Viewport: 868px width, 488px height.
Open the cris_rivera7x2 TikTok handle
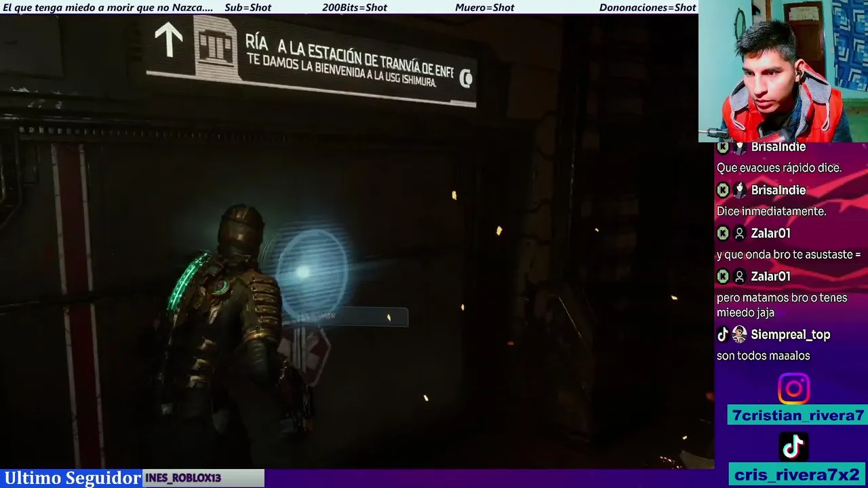797,474
